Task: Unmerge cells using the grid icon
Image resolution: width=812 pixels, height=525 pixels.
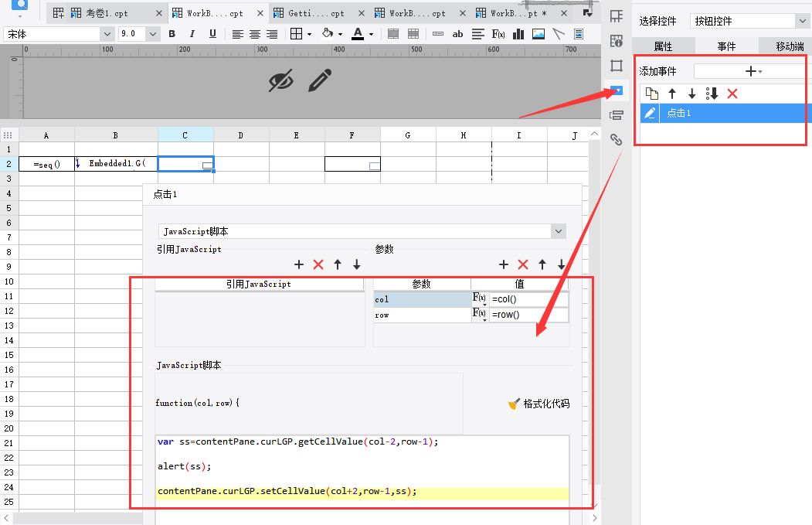Action: (x=413, y=34)
